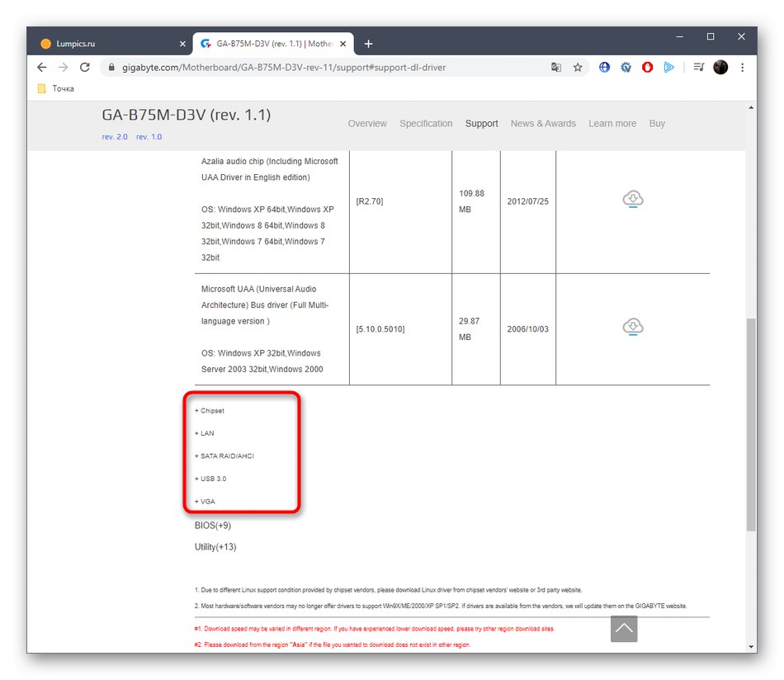
Task: Open Chrome three-dot menu
Action: click(x=743, y=67)
